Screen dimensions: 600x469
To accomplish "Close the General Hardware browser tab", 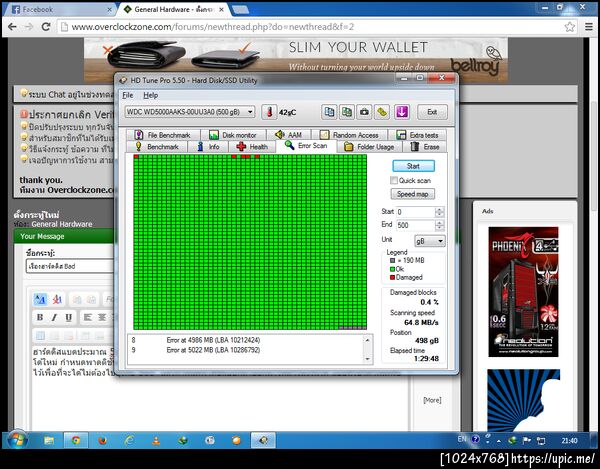I will pyautogui.click(x=221, y=10).
